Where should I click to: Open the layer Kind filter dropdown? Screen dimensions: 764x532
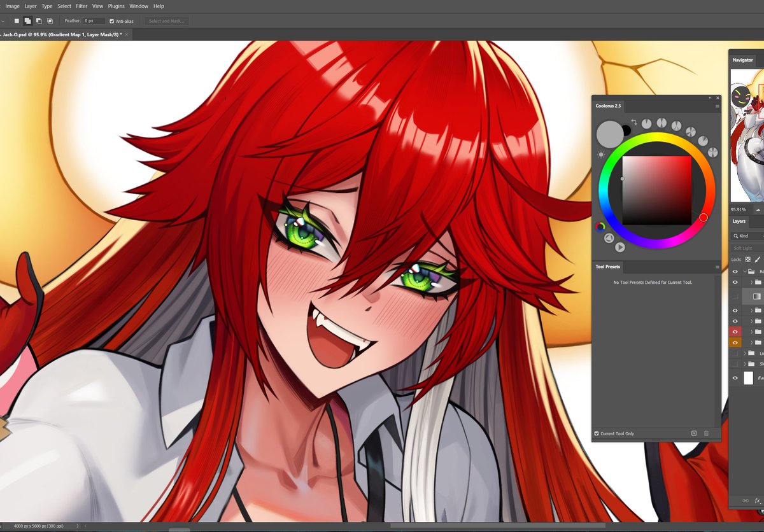[x=748, y=236]
